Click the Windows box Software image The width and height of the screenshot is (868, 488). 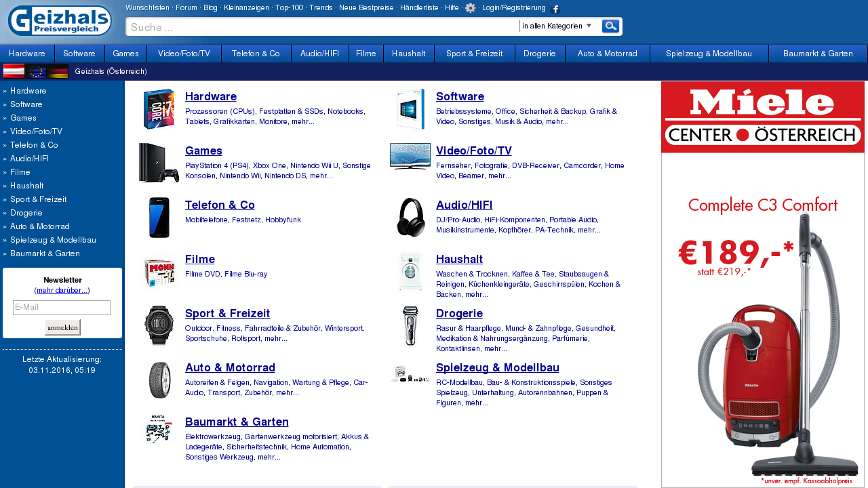click(410, 108)
